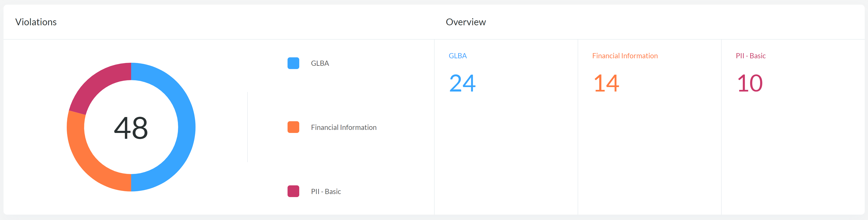
Task: Click the PII - Basic count of 10
Action: pos(750,83)
